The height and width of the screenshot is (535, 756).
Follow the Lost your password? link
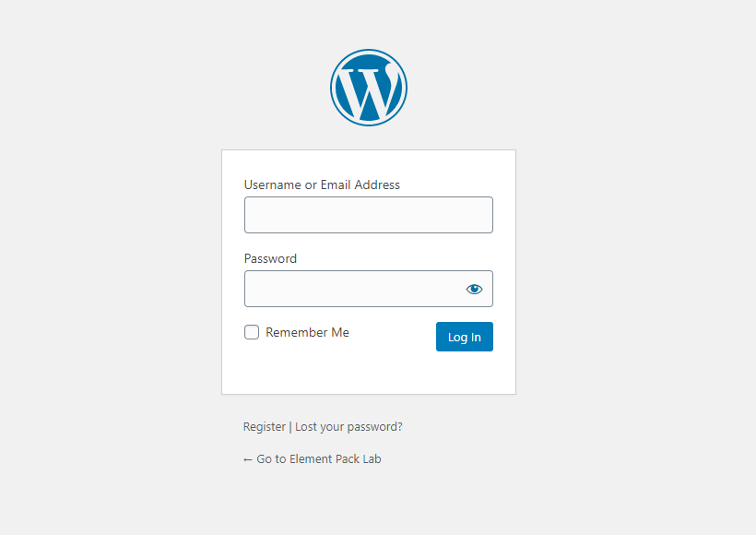[348, 427]
